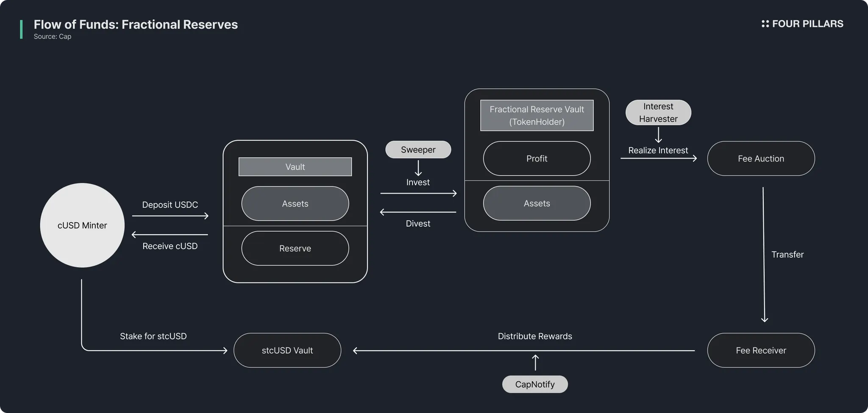Screen dimensions: 868x413
Task: Click the Sweeper label pill
Action: pos(418,150)
